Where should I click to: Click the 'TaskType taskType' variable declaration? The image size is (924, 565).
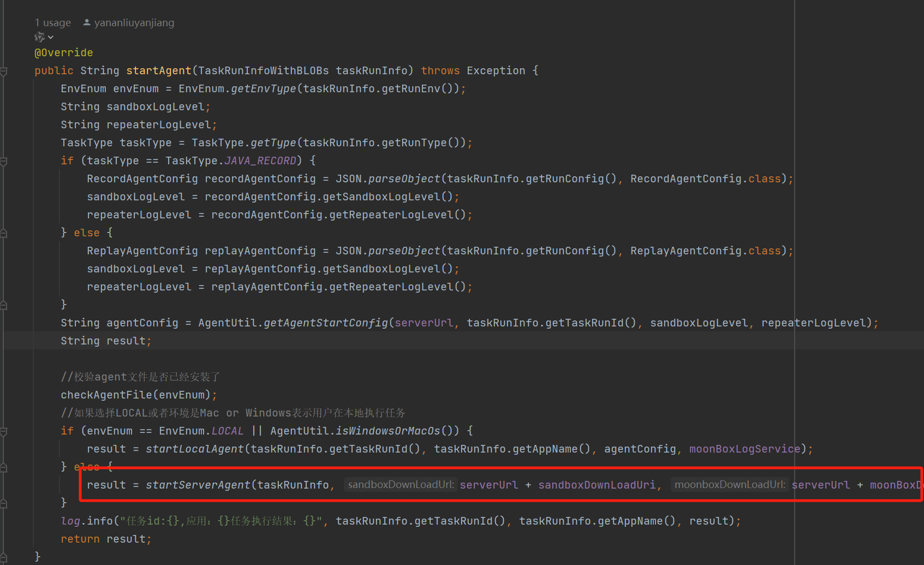(116, 143)
